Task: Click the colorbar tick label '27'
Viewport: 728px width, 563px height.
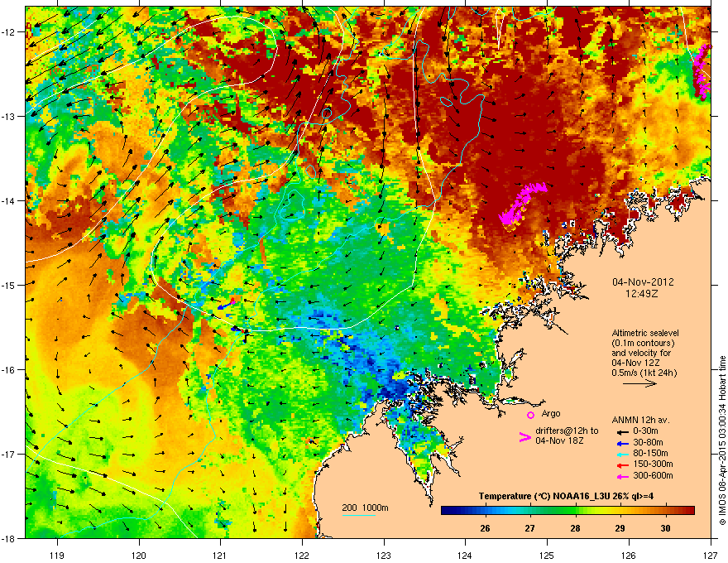Action: (530, 528)
